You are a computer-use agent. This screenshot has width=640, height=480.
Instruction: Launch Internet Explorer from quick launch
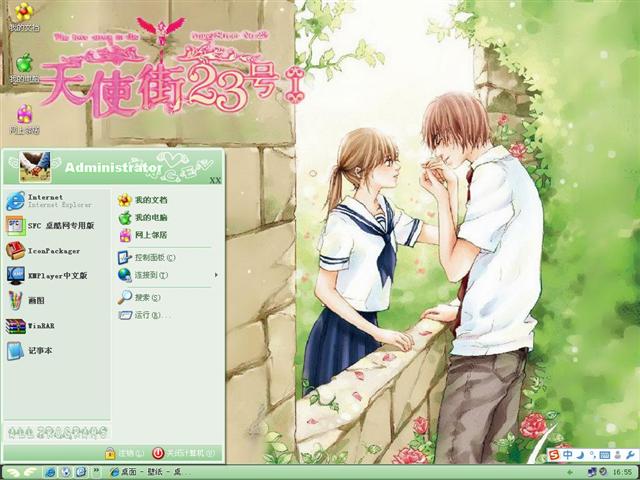coord(50,472)
